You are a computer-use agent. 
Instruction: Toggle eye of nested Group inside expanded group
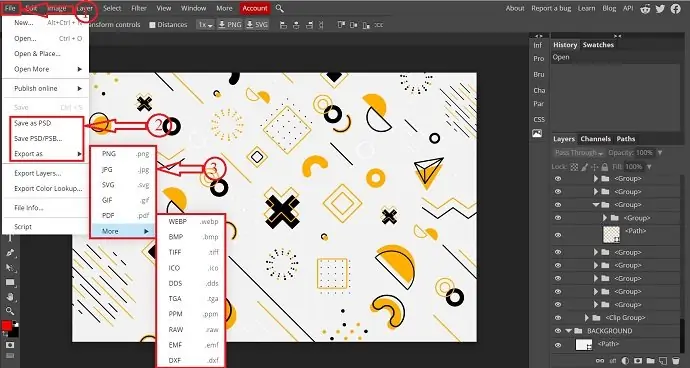tap(558, 218)
